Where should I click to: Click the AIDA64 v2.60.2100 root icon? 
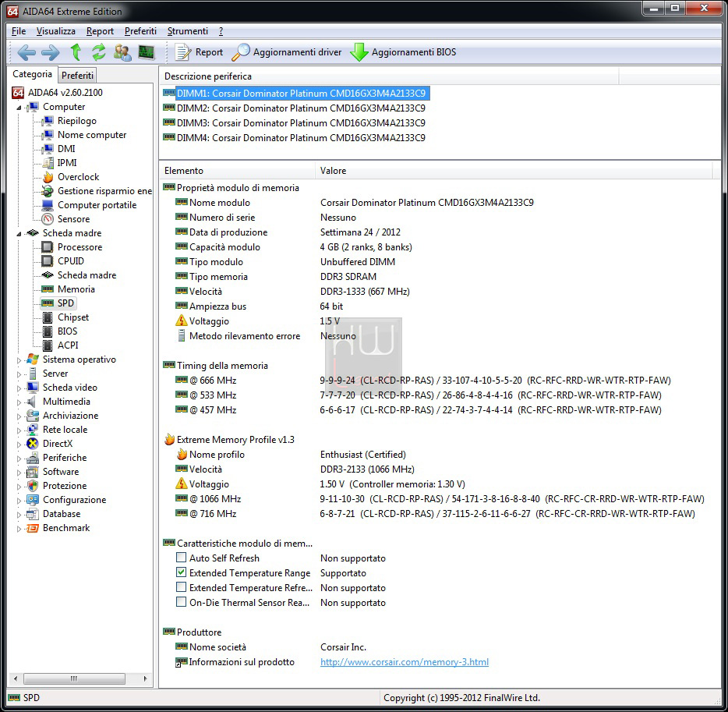(x=18, y=93)
